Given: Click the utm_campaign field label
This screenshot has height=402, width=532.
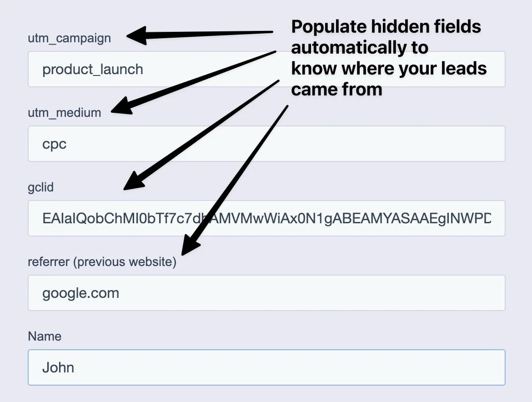Looking at the screenshot, I should point(69,38).
